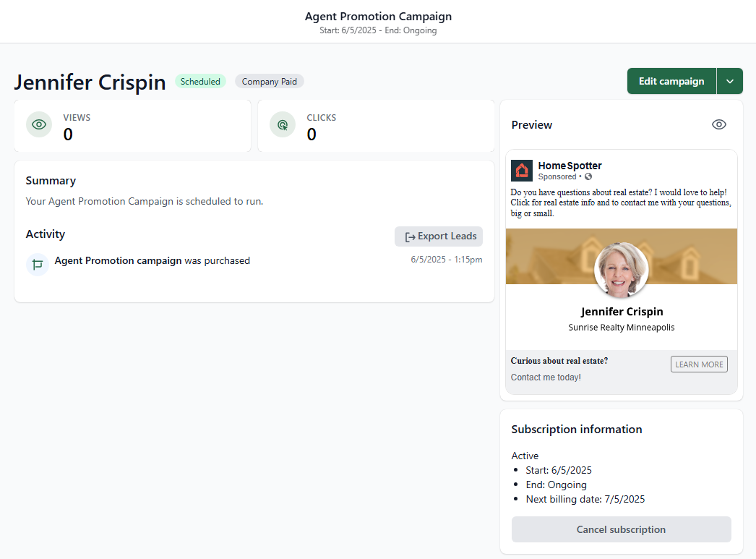This screenshot has width=756, height=559.
Task: Click the Views statistic card
Action: pyautogui.click(x=132, y=126)
